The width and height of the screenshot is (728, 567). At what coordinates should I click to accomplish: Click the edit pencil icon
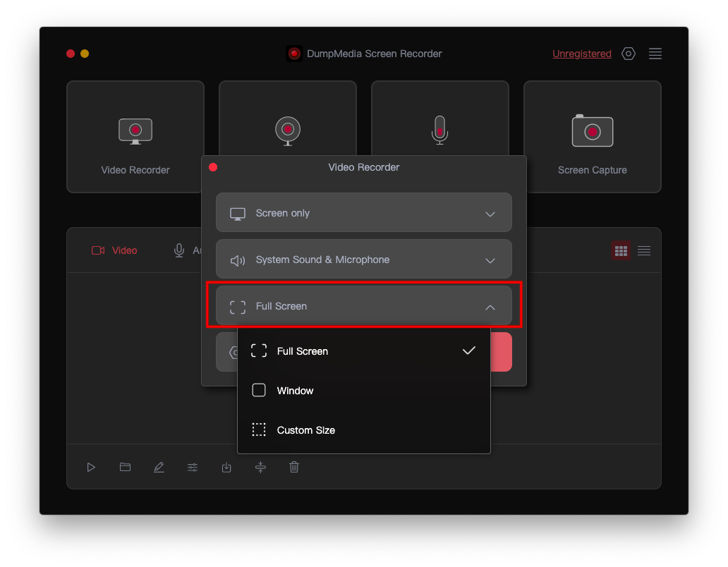coord(159,468)
